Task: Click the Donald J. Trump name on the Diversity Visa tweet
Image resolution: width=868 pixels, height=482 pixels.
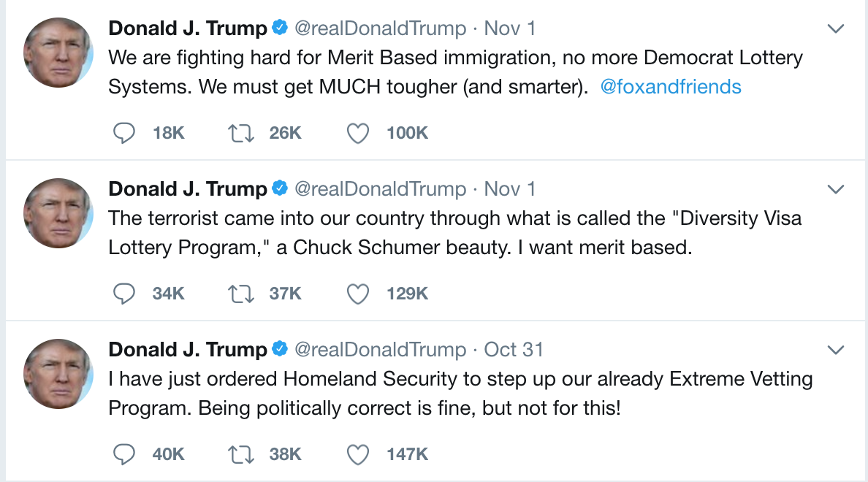Action: coord(188,189)
